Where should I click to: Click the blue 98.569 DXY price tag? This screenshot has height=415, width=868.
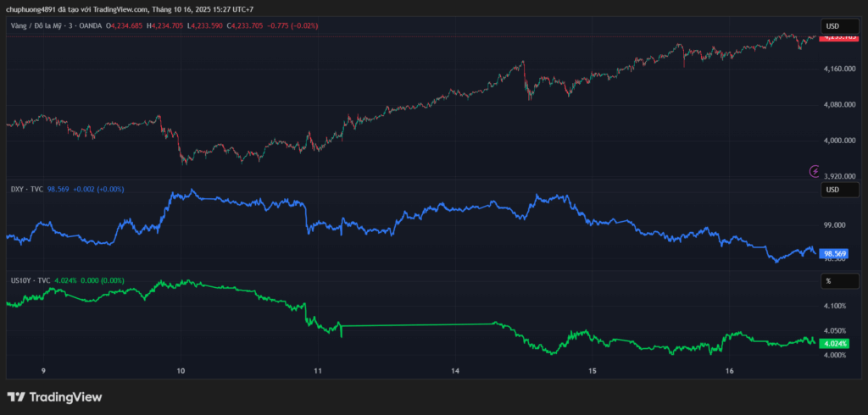click(835, 253)
